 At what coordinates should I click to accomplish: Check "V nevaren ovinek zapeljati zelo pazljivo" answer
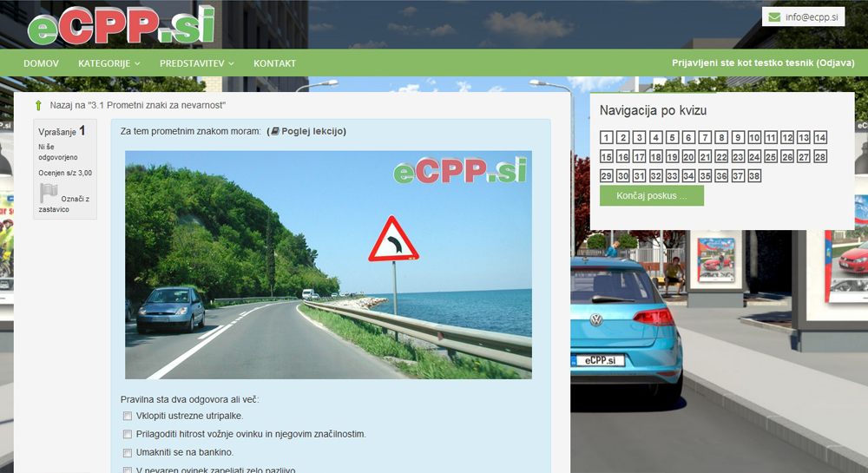click(x=128, y=470)
